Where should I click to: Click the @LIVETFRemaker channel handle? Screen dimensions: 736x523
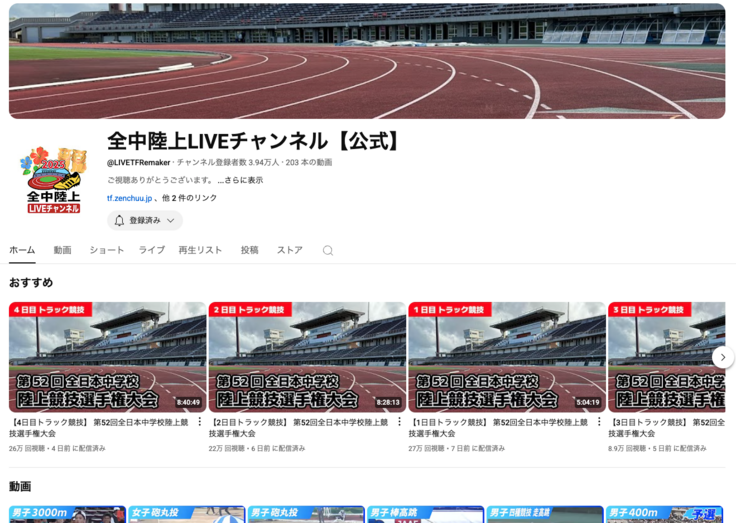pyautogui.click(x=138, y=162)
